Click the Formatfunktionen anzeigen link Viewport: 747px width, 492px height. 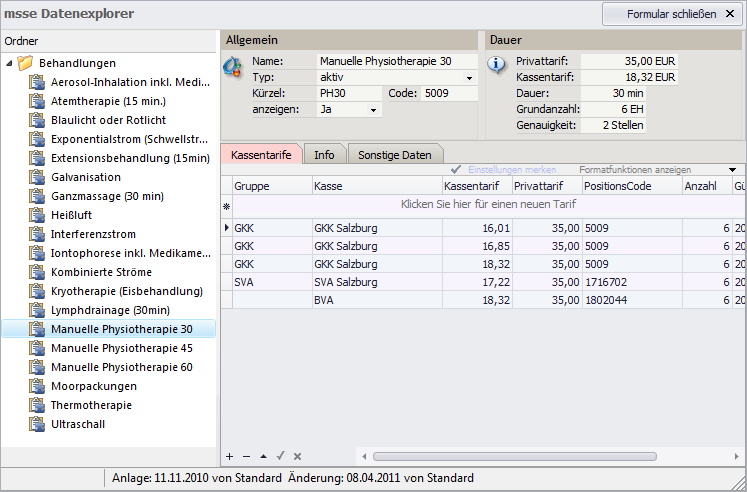pos(635,170)
